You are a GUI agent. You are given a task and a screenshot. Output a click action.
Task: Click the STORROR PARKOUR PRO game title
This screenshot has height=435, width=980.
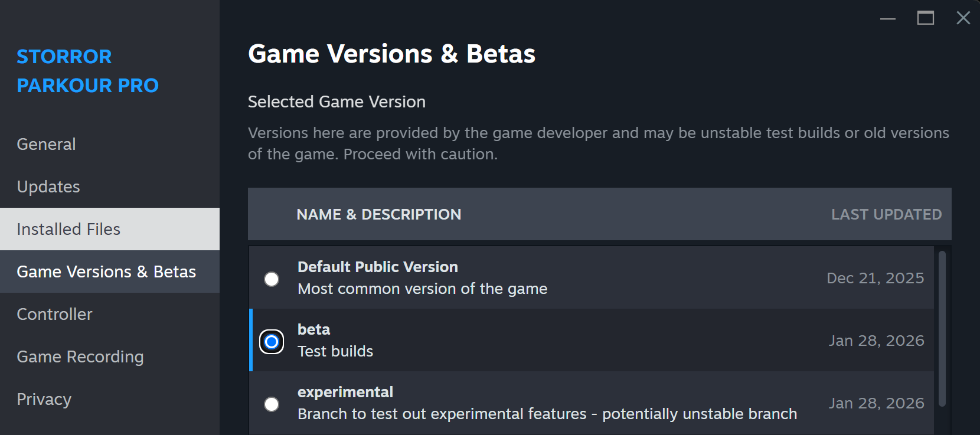point(87,71)
